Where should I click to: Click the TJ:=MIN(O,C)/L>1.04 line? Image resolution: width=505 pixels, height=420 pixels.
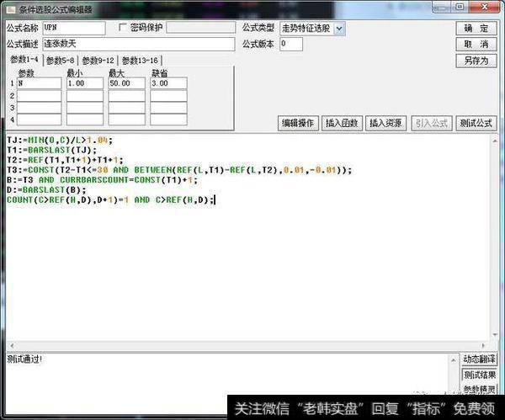click(60, 140)
